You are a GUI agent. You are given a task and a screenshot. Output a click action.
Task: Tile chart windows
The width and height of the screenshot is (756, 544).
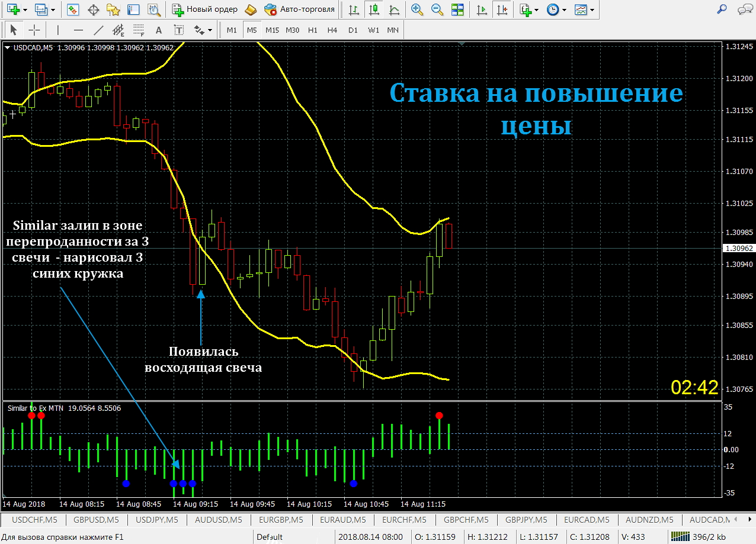(x=457, y=9)
